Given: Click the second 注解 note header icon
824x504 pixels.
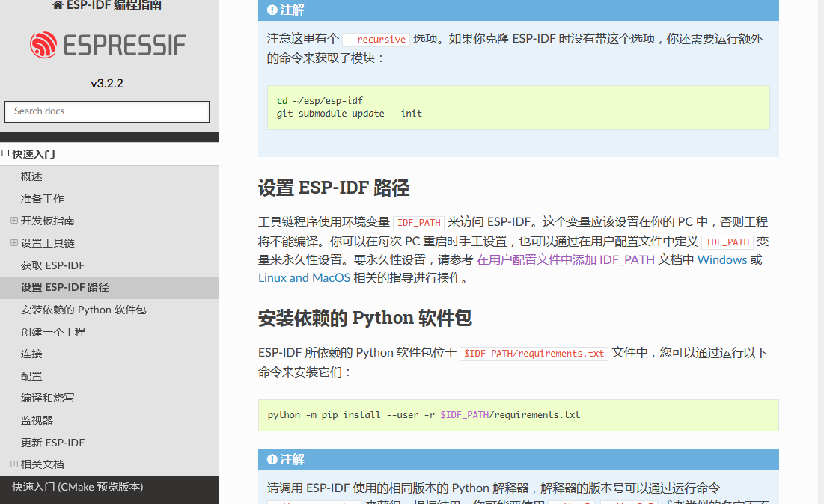Looking at the screenshot, I should pyautogui.click(x=272, y=459).
